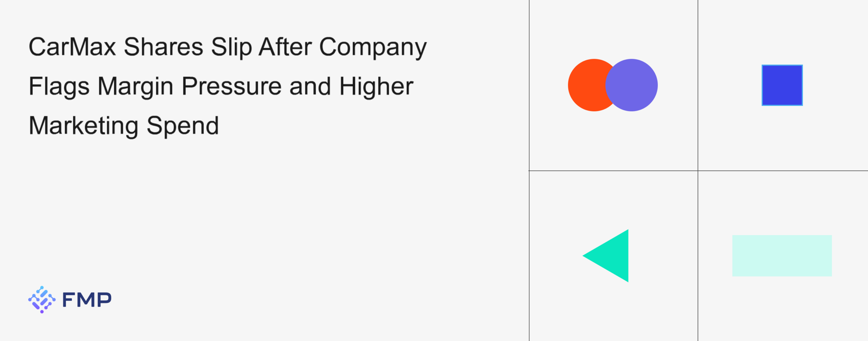Click the word "Slip" in headline
Screen dimensions: 868x341
pyautogui.click(x=231, y=47)
